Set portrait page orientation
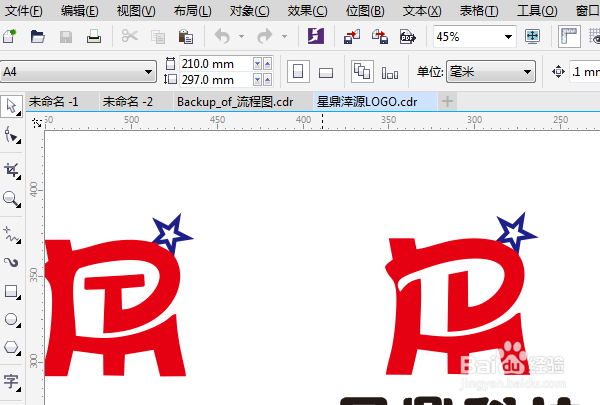This screenshot has height=405, width=600. [298, 72]
